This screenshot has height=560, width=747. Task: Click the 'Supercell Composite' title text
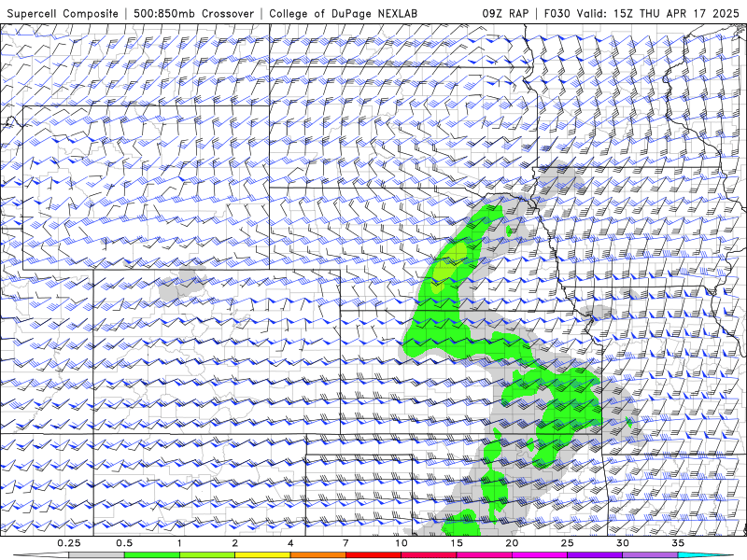tap(63, 13)
